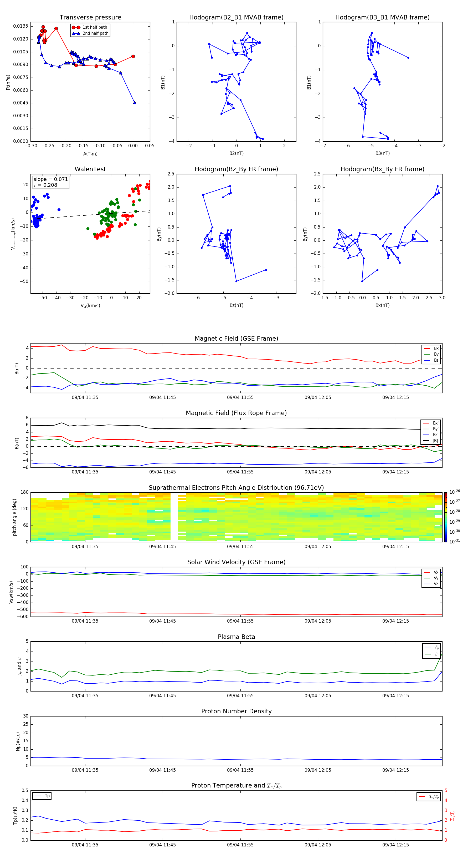Click the 'Magnetic Field (Flux Rope Frame)' title
Image resolution: width=473 pixels, height=868 pixels.
click(x=236, y=413)
